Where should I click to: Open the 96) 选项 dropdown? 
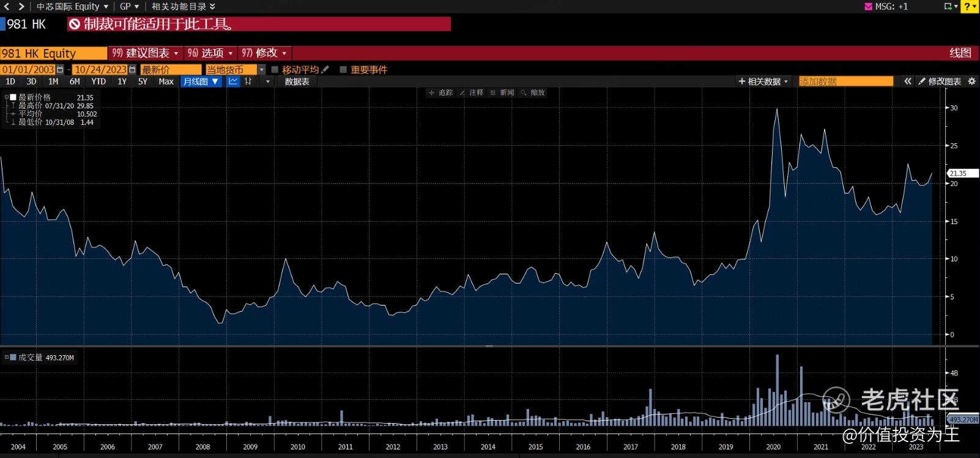click(x=210, y=53)
